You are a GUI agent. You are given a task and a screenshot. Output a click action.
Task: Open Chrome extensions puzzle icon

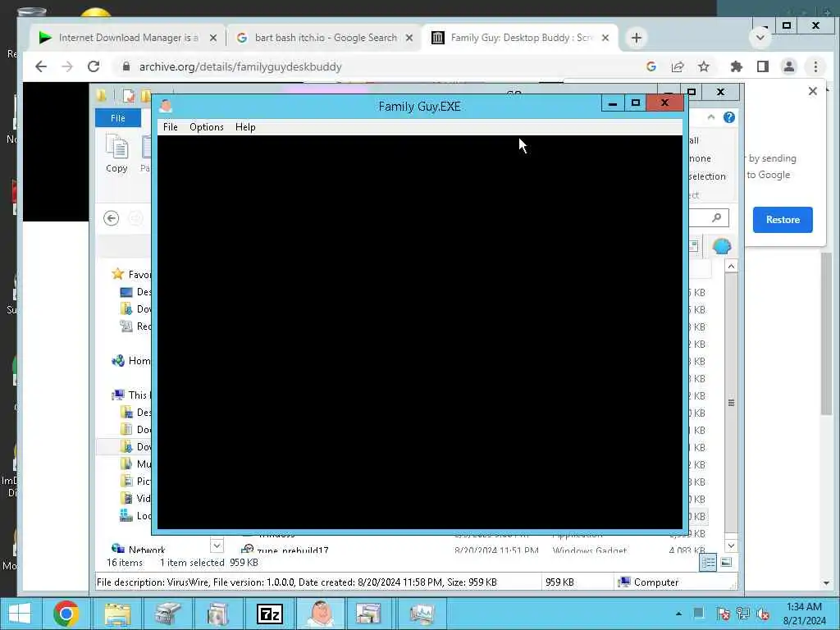(x=737, y=66)
